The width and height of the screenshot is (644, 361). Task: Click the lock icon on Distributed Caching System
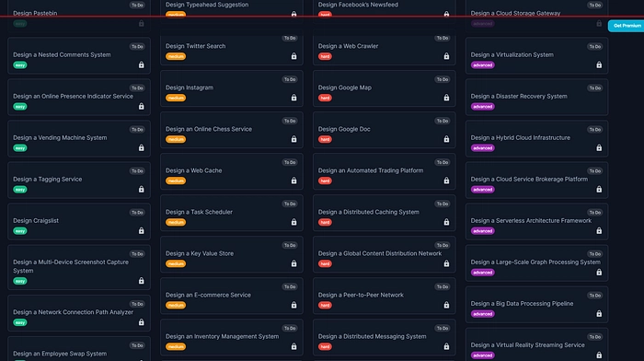[446, 223]
